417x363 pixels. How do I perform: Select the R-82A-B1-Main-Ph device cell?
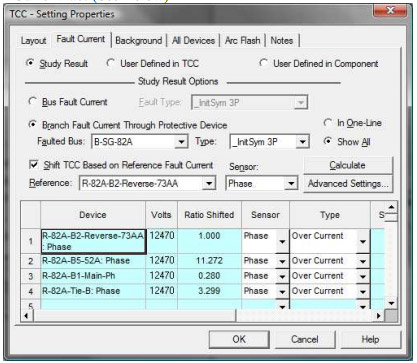93,276
